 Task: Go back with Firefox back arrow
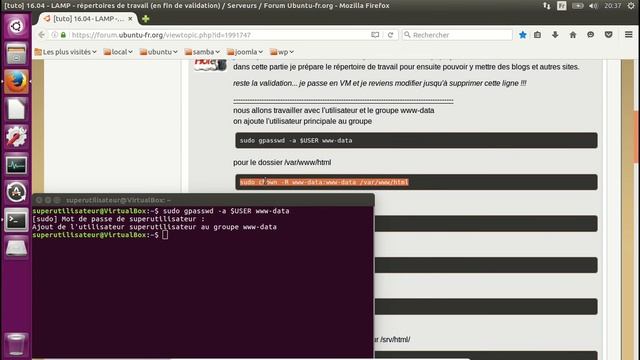click(x=42, y=35)
